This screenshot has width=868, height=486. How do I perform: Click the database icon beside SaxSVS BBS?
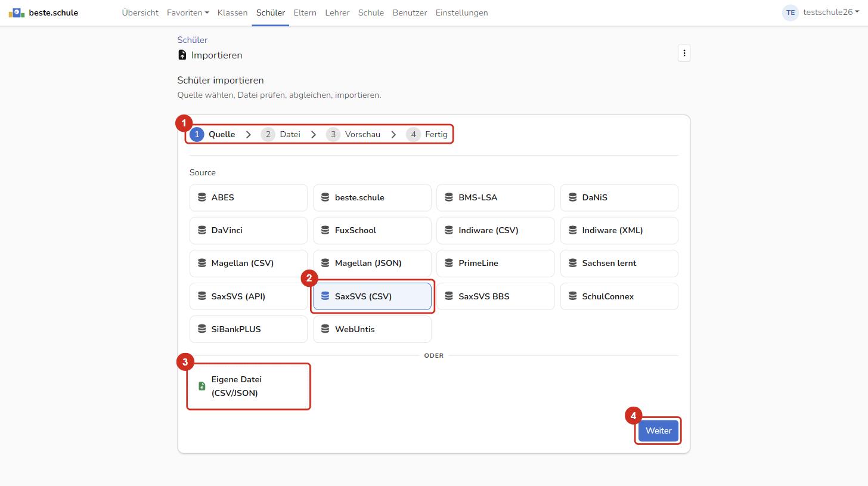(x=449, y=296)
